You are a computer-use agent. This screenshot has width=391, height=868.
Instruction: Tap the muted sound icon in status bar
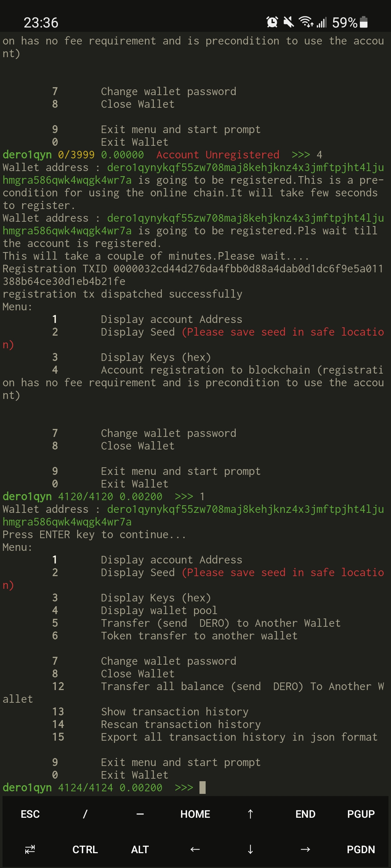[289, 22]
